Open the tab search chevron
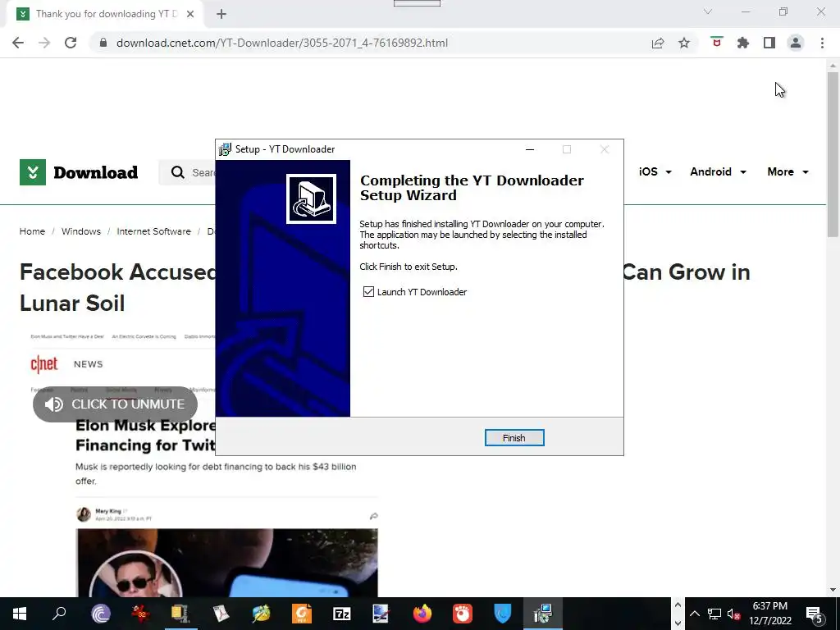Screen dimensions: 840x630 [x=708, y=11]
